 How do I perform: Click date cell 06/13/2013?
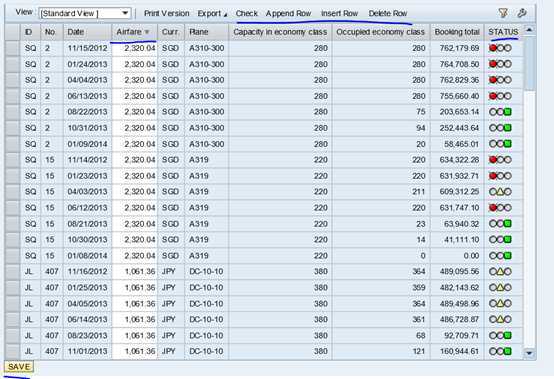87,96
